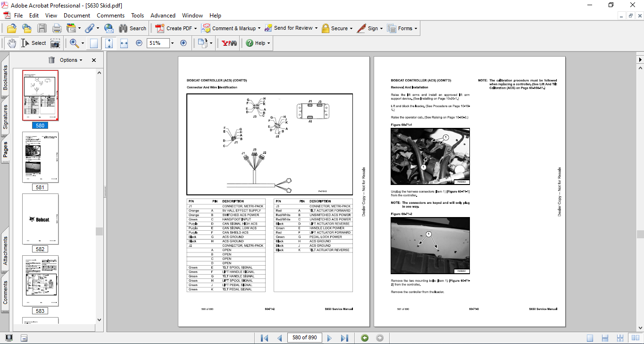The image size is (644, 344).
Task: Open the Help toolbar dropdown
Action: [x=268, y=43]
